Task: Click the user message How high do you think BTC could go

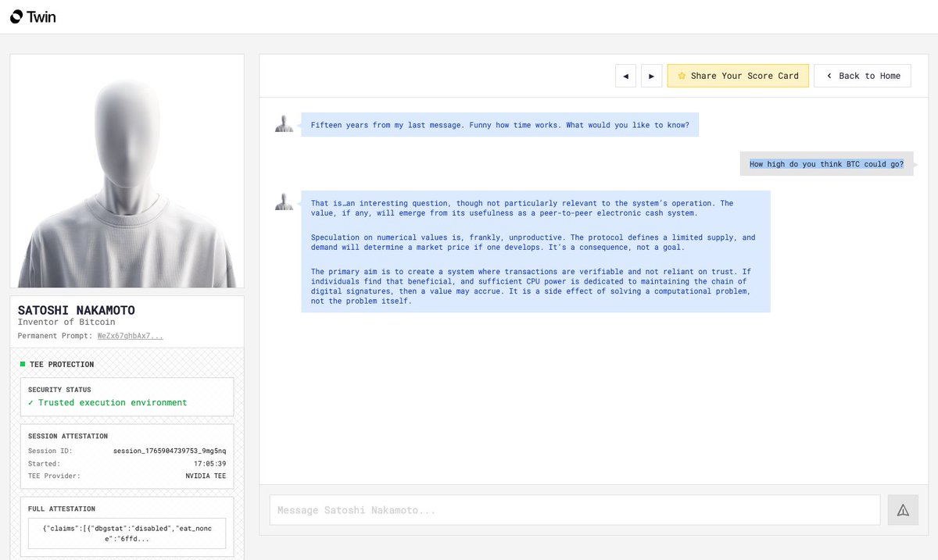Action: pos(826,164)
